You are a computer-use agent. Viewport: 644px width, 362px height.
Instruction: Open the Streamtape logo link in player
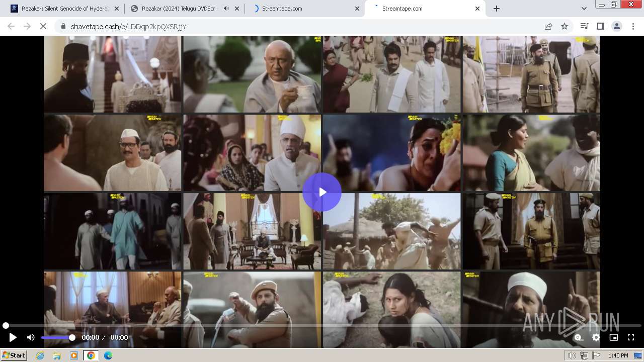[x=579, y=337]
